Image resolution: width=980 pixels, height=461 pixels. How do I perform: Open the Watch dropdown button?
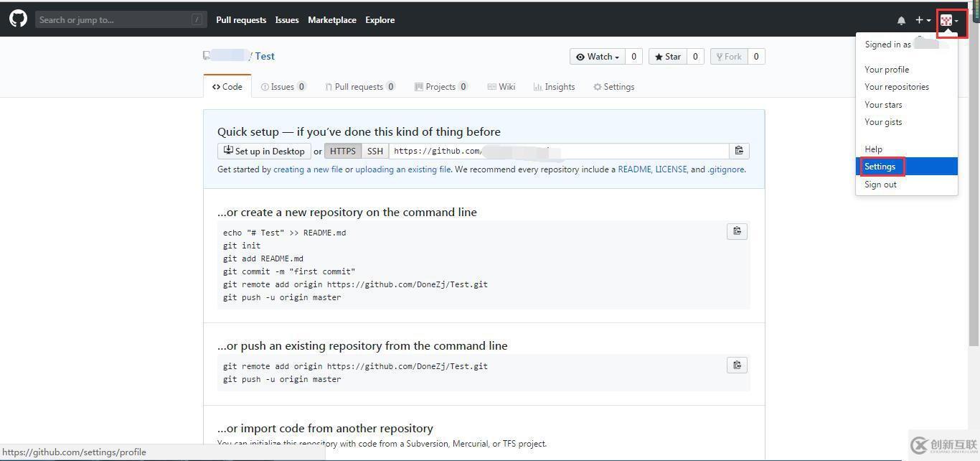pos(598,57)
